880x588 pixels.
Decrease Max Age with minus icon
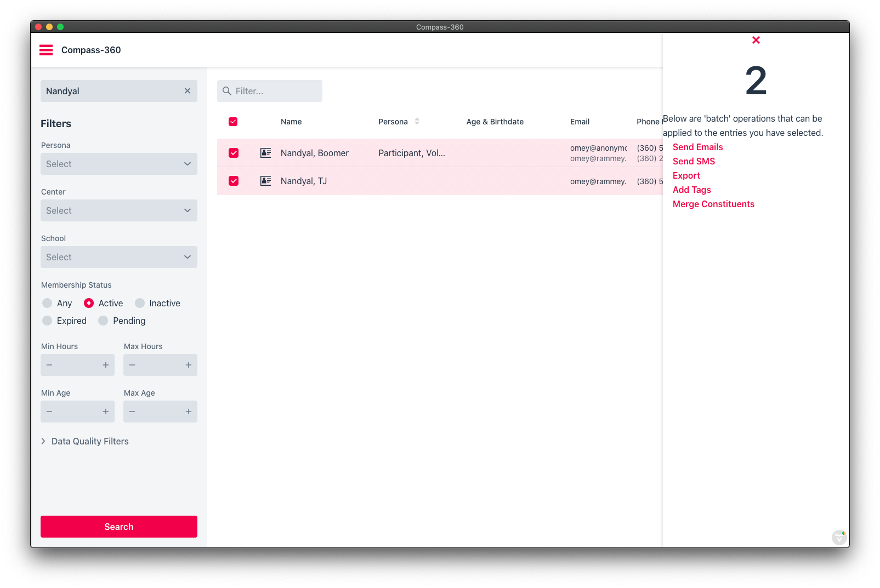click(132, 412)
